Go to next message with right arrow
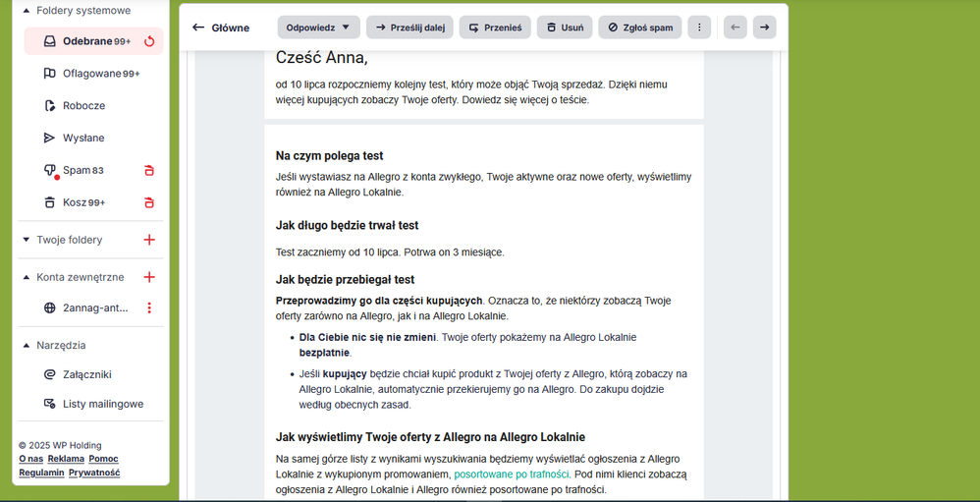This screenshot has width=980, height=502. pyautogui.click(x=764, y=28)
